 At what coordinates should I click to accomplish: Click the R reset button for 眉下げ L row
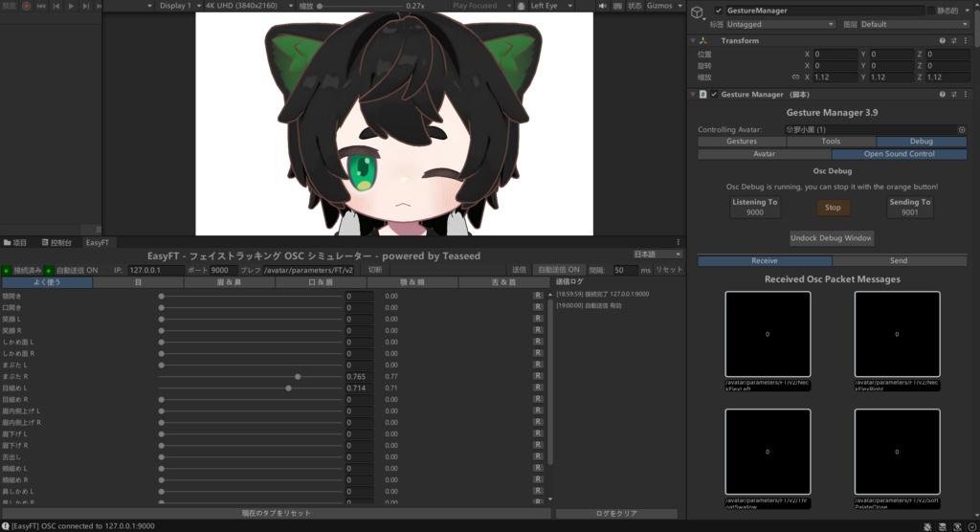[x=538, y=433]
